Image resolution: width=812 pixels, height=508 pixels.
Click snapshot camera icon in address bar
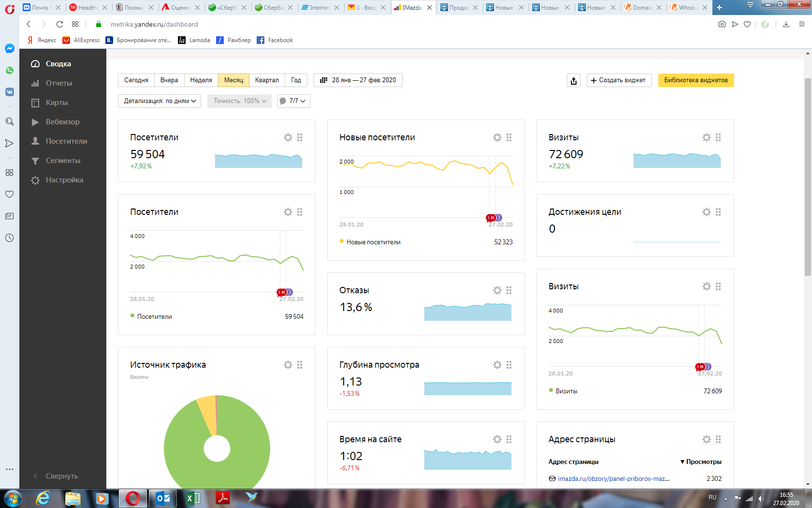pos(722,24)
